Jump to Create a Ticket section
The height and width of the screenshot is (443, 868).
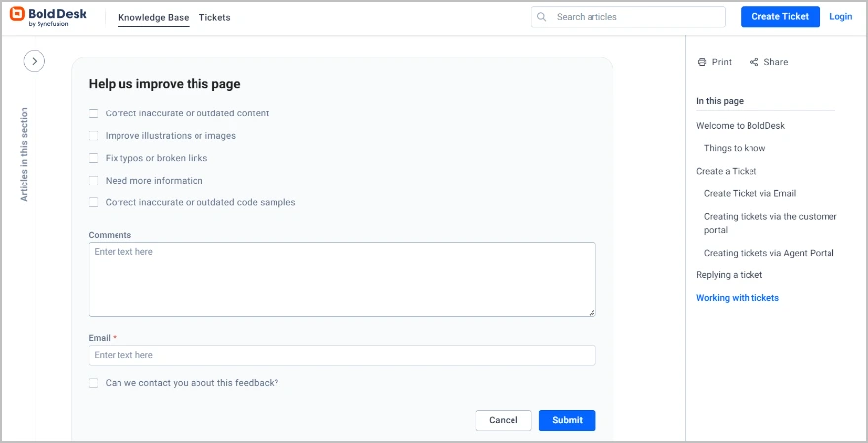726,171
